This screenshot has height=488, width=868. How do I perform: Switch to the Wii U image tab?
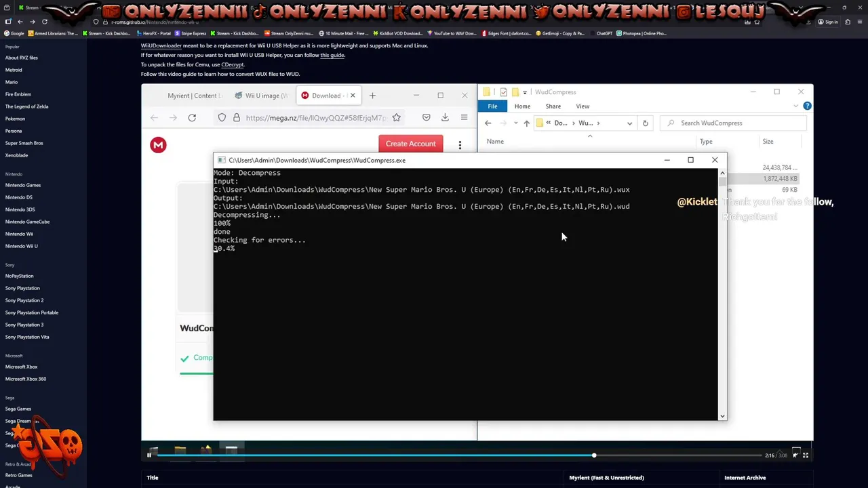[x=261, y=96]
